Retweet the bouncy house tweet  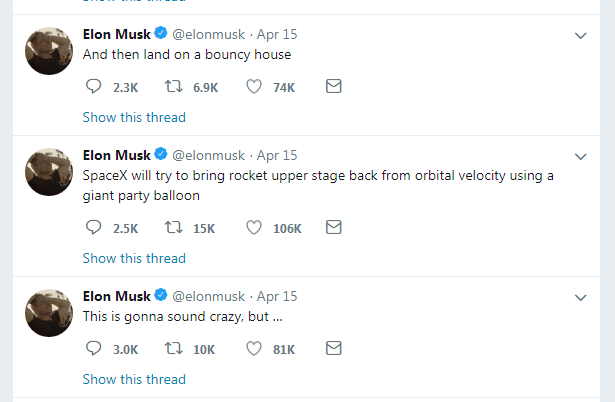coord(172,87)
